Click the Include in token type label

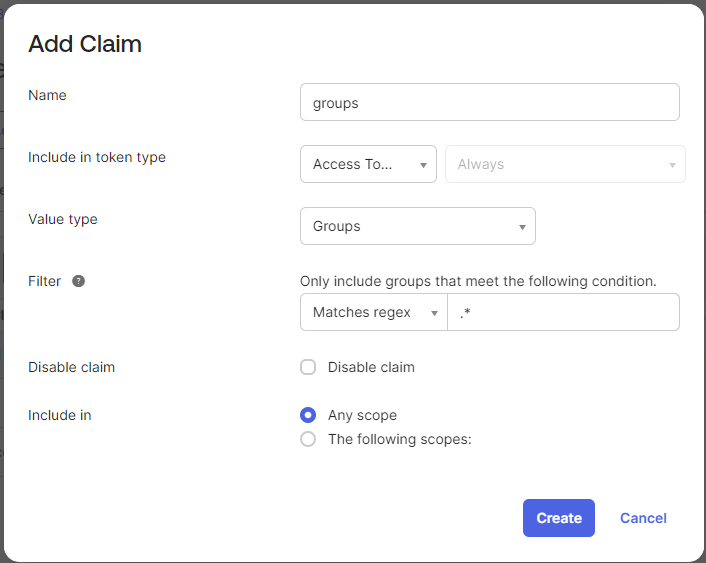97,157
